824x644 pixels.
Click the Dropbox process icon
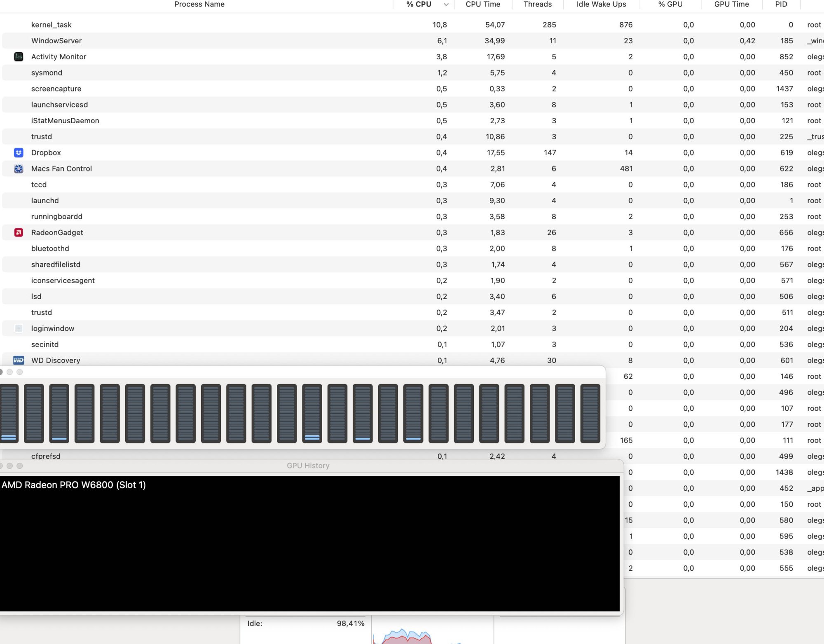coord(19,153)
